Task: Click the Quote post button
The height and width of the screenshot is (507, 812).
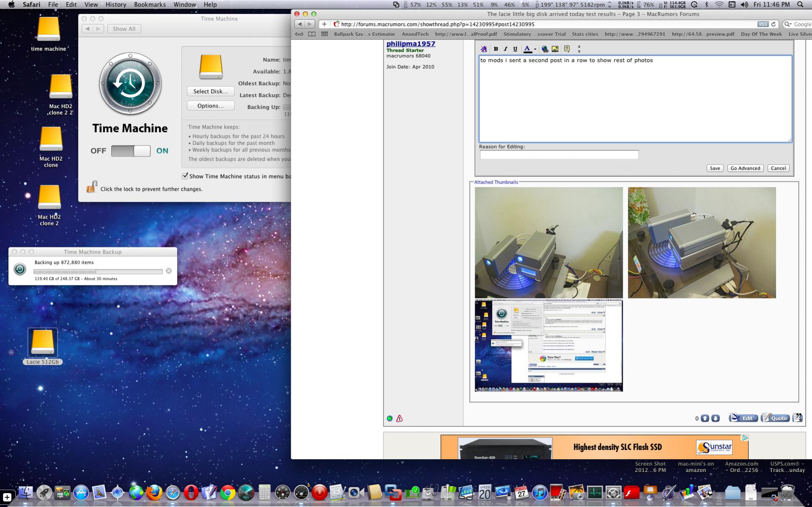Action: click(775, 418)
